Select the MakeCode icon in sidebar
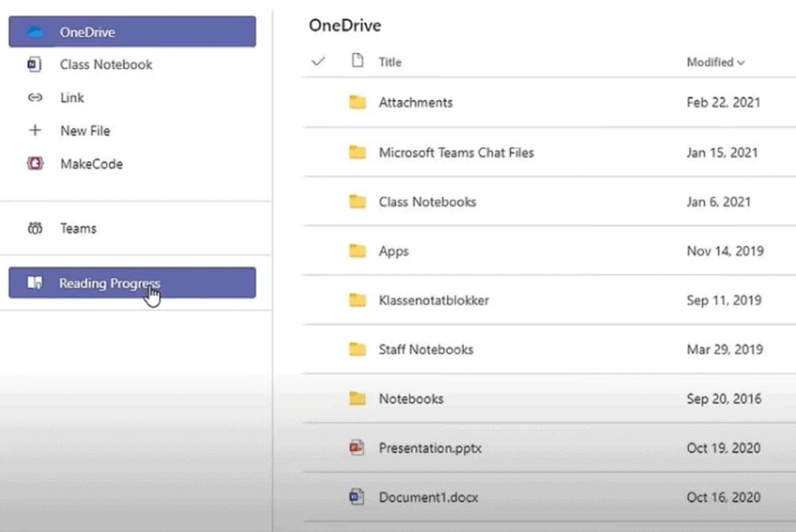This screenshot has width=796, height=532. [35, 164]
